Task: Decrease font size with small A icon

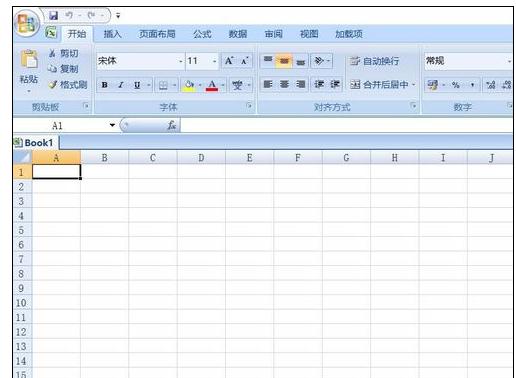Action: [x=245, y=61]
